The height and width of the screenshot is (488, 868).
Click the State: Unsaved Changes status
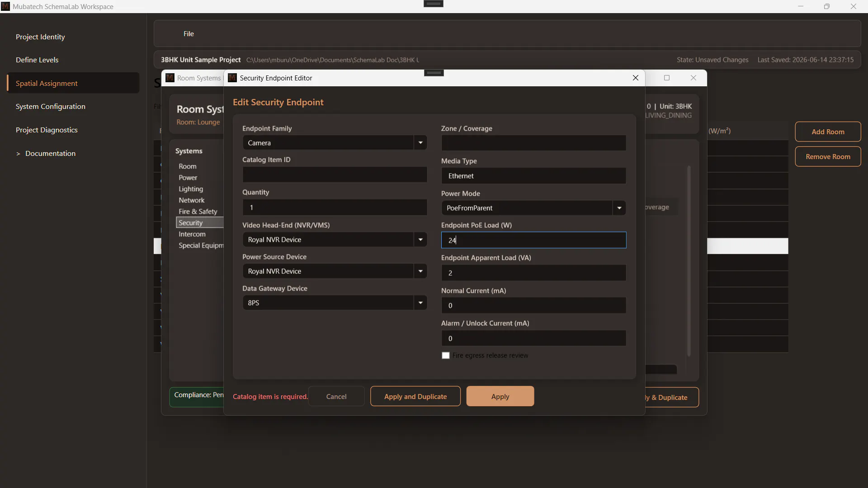(x=712, y=60)
